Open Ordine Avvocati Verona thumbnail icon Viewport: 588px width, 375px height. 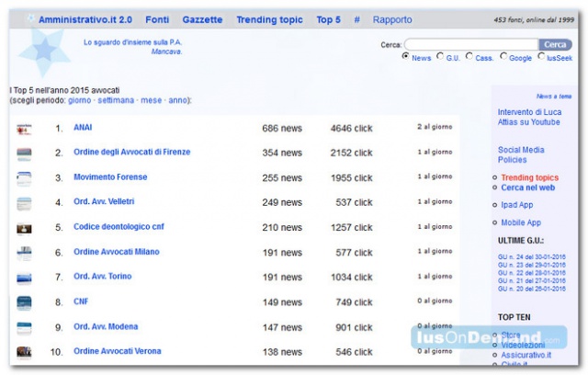(24, 352)
